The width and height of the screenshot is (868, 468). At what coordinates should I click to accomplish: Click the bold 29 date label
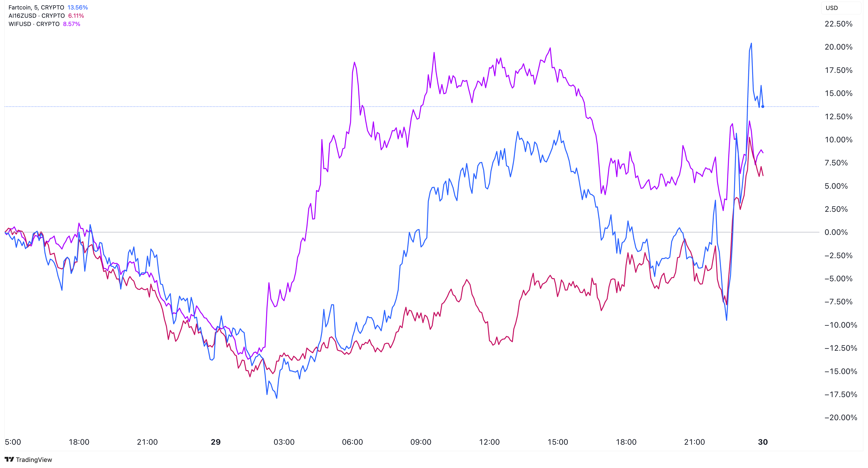coord(216,442)
